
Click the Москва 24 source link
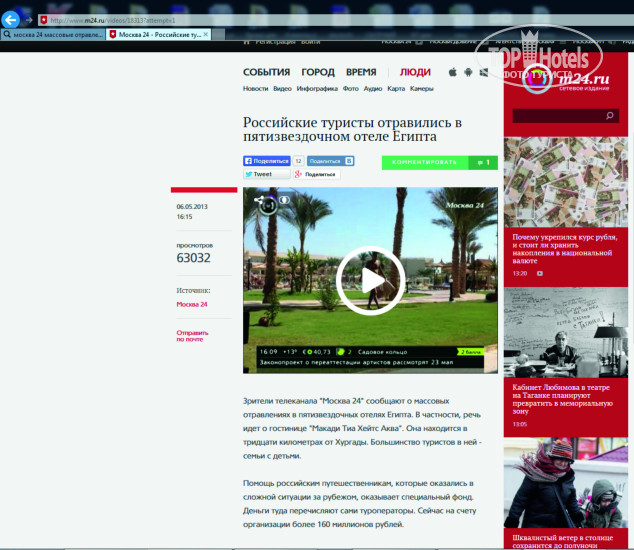[192, 304]
